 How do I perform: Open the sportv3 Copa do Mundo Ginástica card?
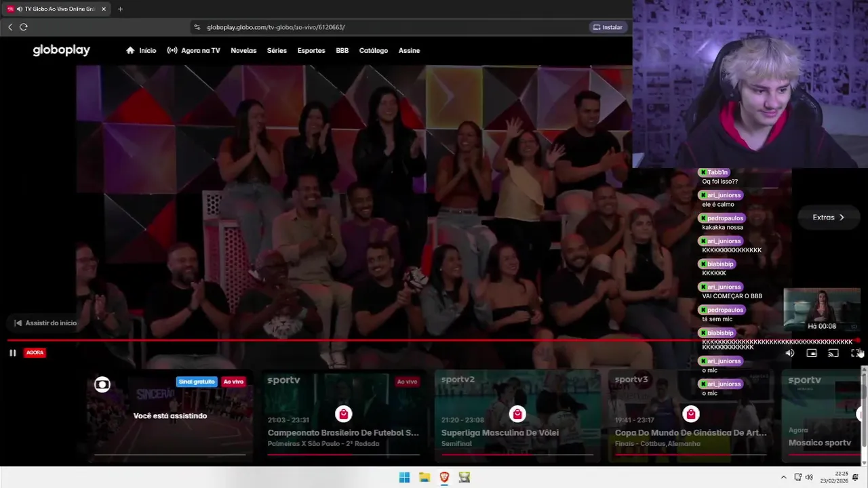point(690,415)
